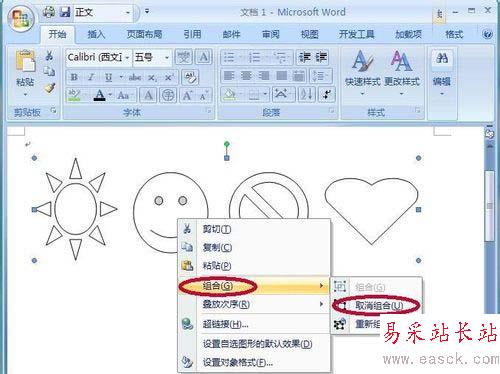500x374 pixels.
Task: Click the Grow Font icon
Action: (187, 95)
